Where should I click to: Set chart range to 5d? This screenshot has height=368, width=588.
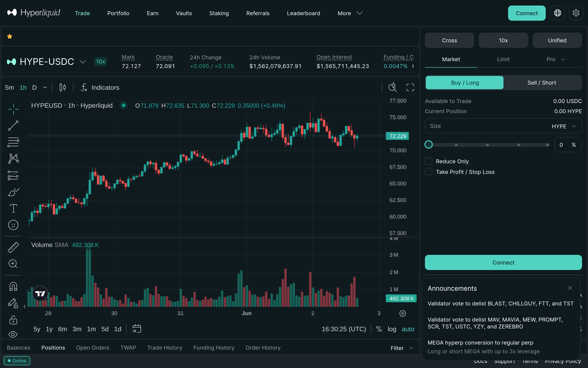coord(105,329)
